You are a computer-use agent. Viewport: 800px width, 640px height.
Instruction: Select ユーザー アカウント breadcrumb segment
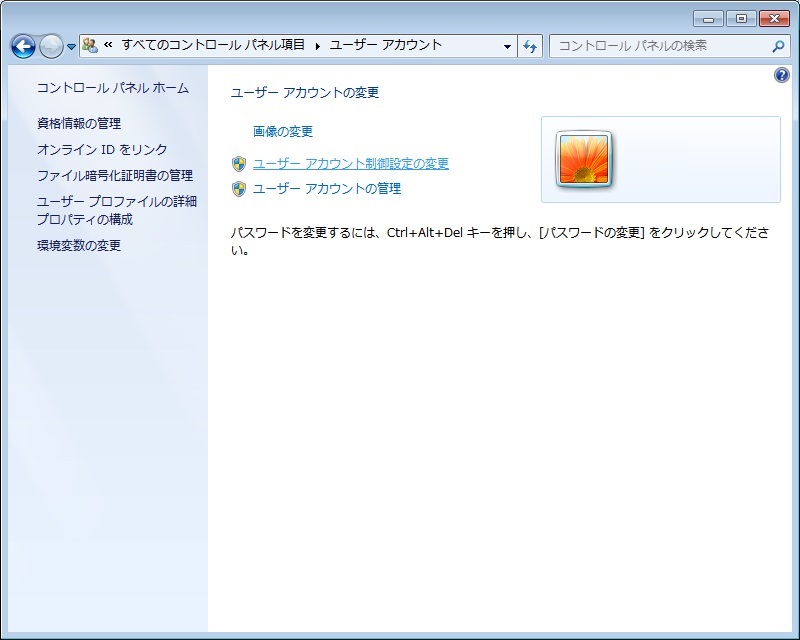tap(385, 45)
